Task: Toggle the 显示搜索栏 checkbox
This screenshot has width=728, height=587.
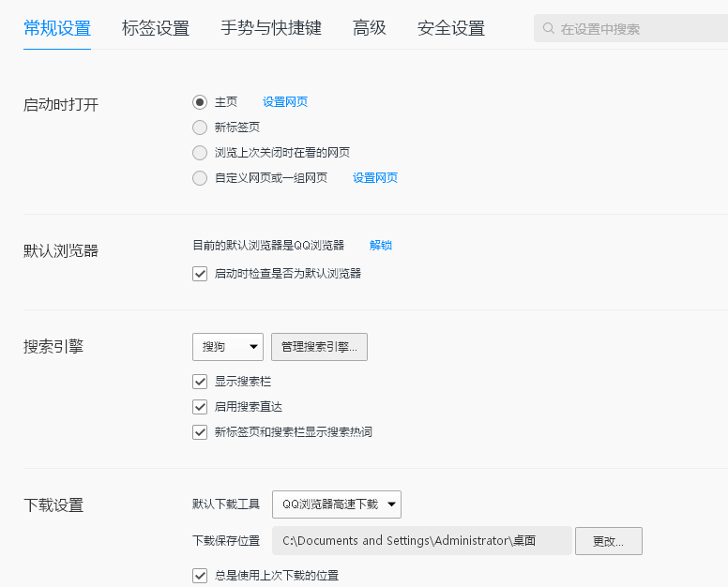Action: click(200, 382)
